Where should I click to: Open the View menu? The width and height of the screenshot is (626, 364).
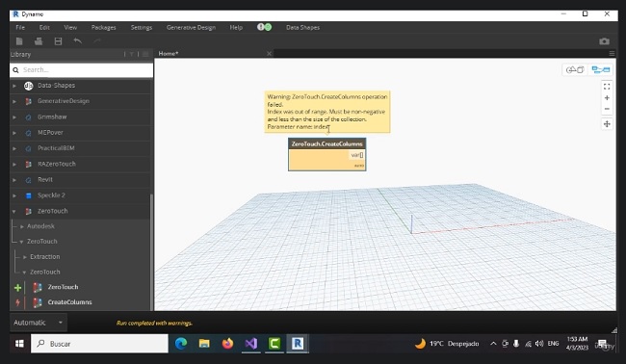[x=70, y=27]
